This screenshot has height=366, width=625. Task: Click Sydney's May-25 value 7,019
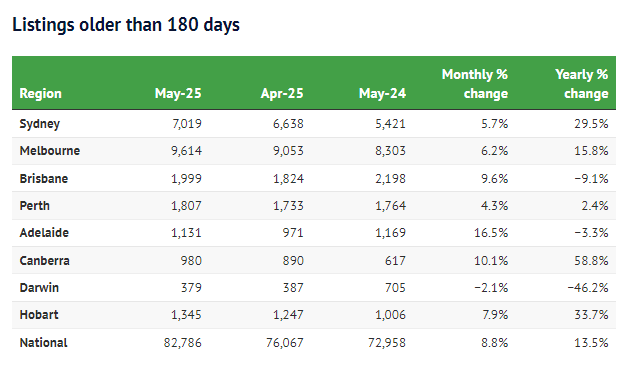pos(187,124)
